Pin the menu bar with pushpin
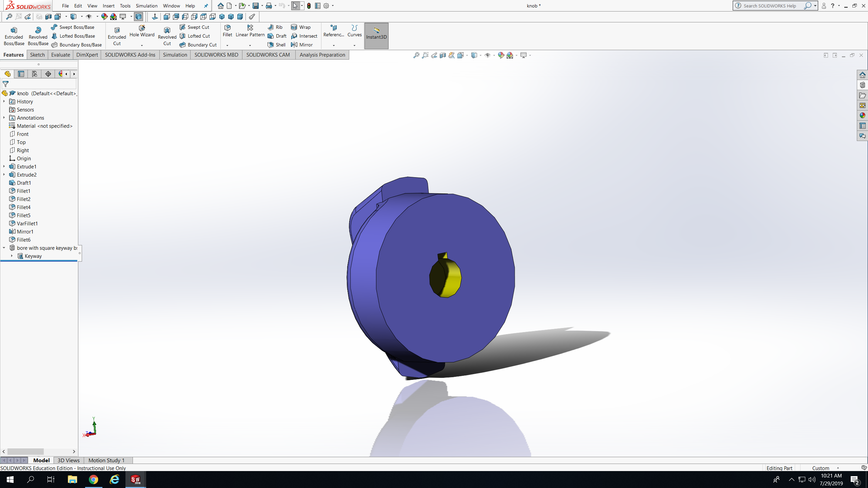868x488 pixels. (206, 6)
